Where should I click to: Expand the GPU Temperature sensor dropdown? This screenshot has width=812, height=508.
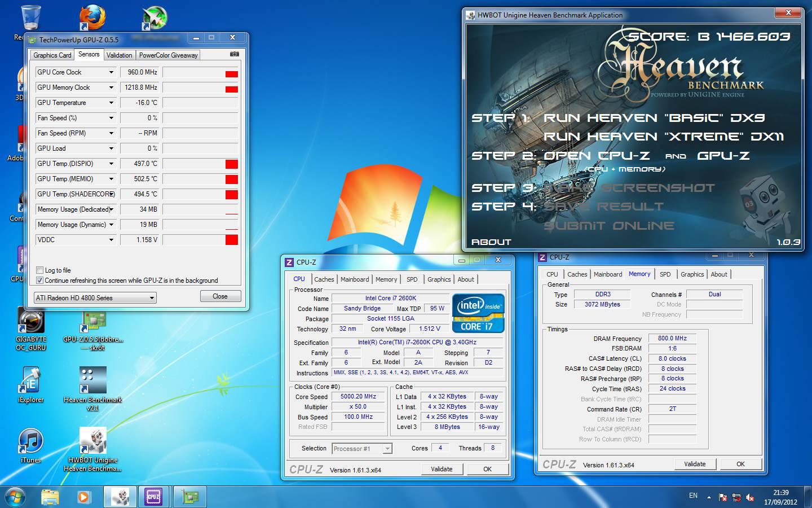pyautogui.click(x=111, y=103)
